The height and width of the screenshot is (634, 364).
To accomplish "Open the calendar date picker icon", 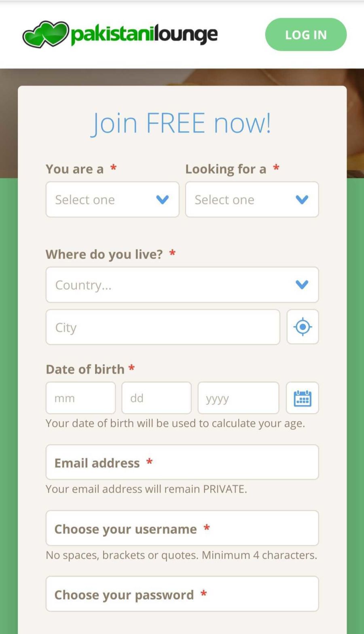I will (x=303, y=398).
